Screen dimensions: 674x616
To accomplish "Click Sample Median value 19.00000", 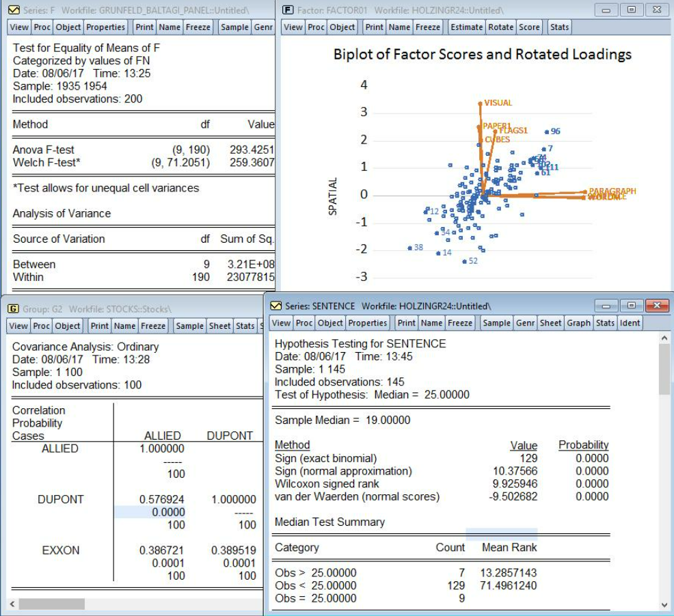I will coord(388,420).
